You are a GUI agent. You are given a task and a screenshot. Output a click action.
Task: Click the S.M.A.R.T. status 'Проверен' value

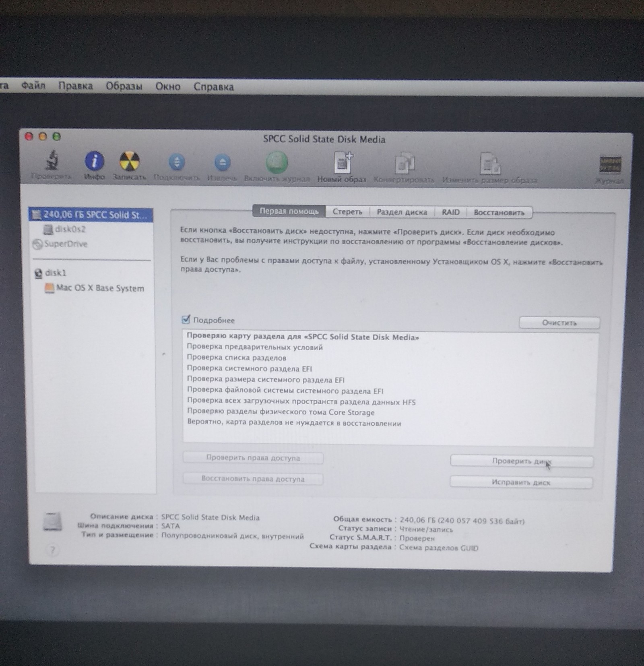[x=417, y=538]
